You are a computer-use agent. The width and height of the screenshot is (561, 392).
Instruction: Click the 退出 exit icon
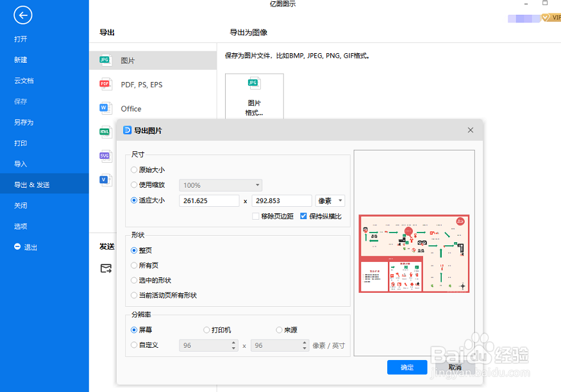17,247
